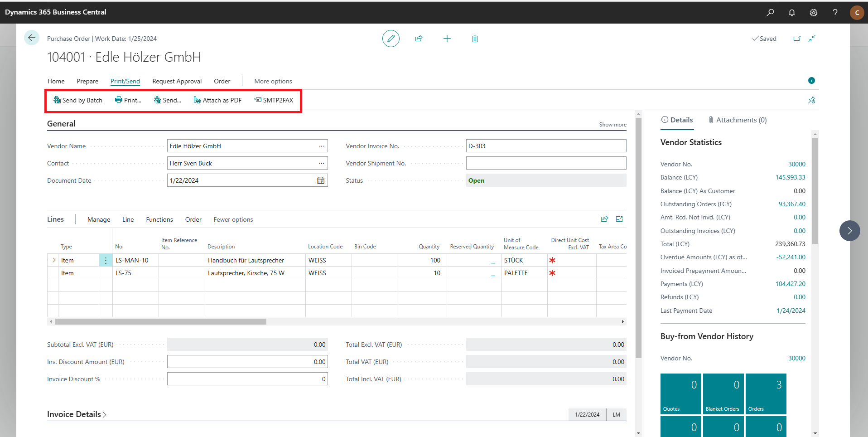Click the collapse page arrows icon

tap(812, 39)
